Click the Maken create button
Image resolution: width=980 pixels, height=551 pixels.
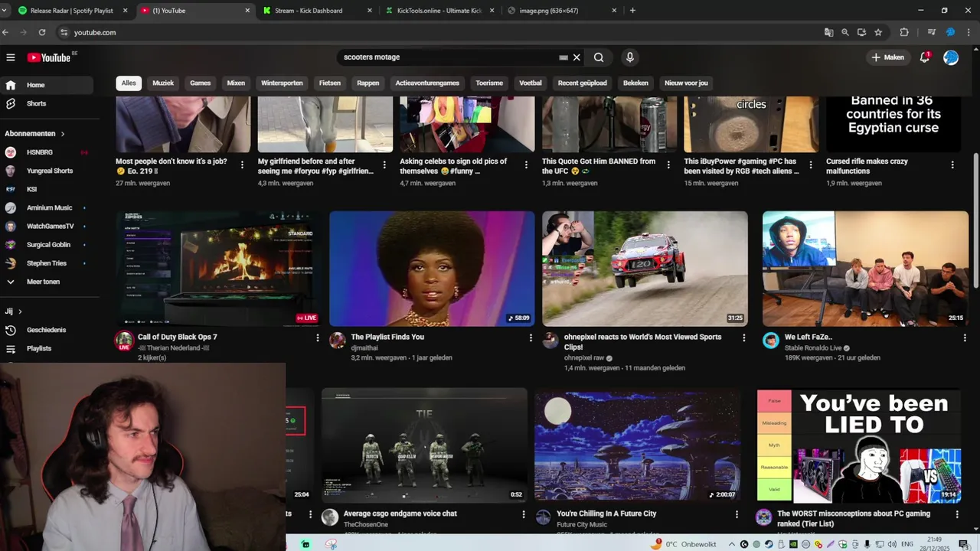click(x=888, y=57)
